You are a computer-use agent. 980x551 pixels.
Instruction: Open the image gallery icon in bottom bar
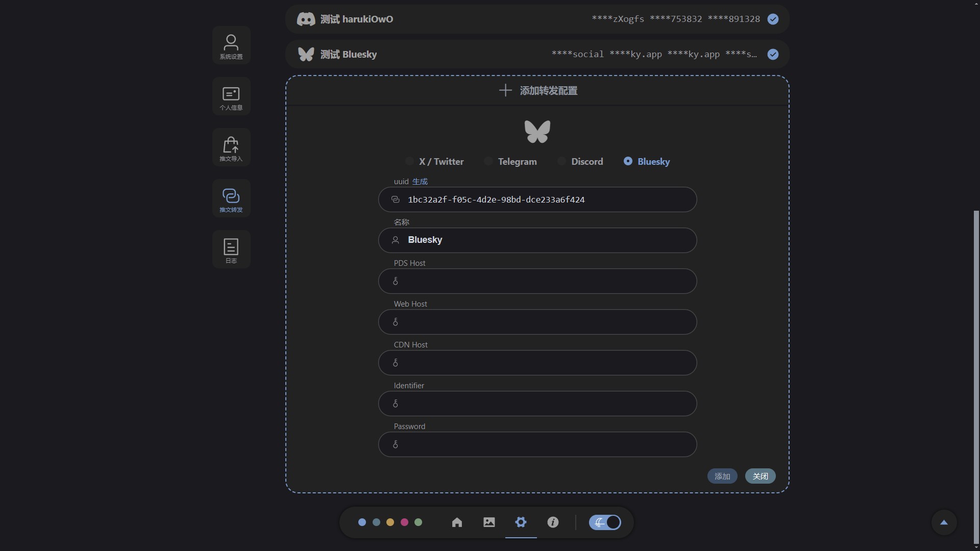[489, 522]
